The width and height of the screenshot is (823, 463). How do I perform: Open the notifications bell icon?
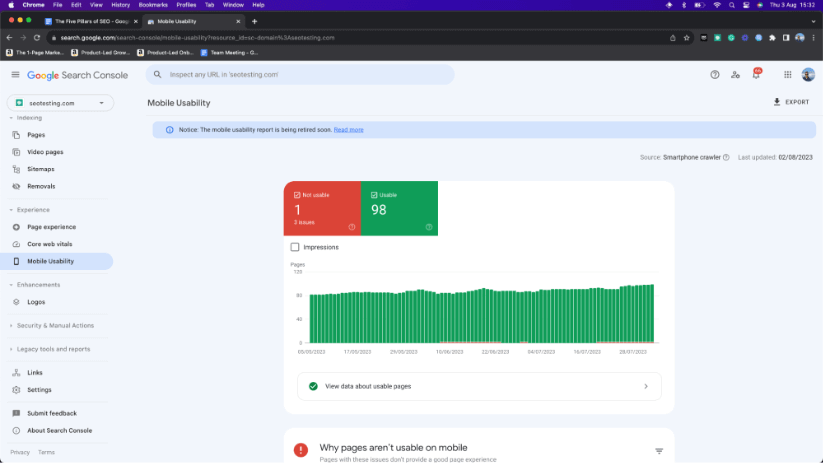coord(756,75)
